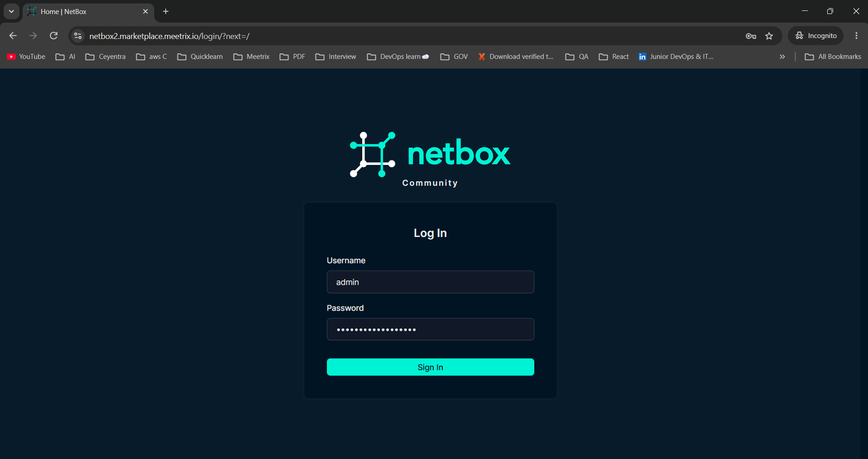Go back using the browser back arrow
The height and width of the screenshot is (459, 868).
pyautogui.click(x=13, y=36)
